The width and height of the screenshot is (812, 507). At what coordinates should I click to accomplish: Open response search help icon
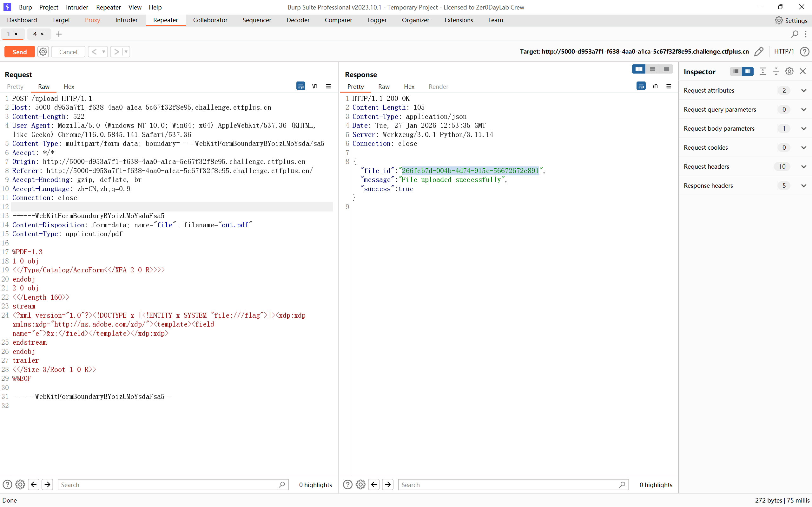tap(348, 484)
